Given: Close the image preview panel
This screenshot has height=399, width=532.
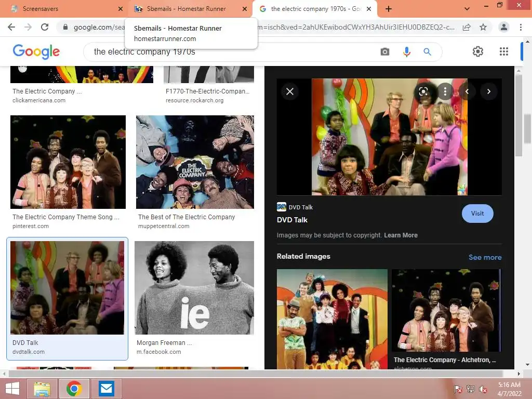Looking at the screenshot, I should (x=290, y=91).
